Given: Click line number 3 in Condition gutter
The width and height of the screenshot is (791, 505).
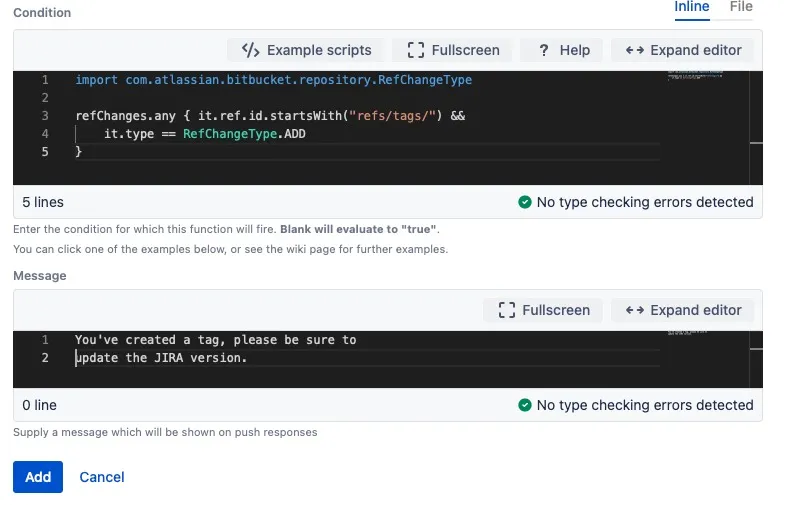Looking at the screenshot, I should 45,116.
